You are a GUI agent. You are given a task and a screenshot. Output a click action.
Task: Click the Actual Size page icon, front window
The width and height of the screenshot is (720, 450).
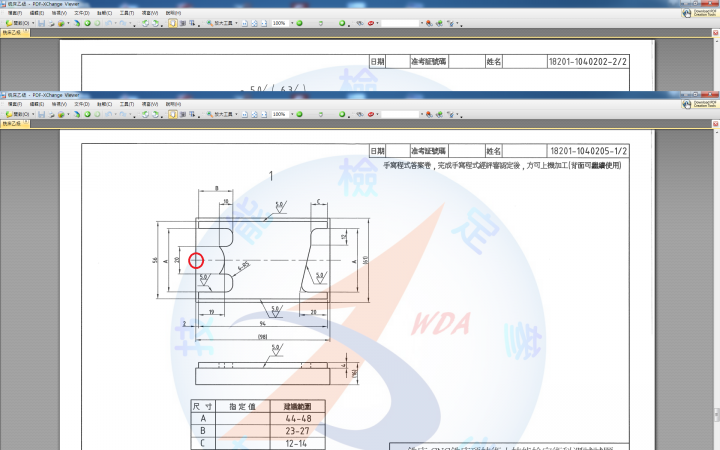click(x=245, y=114)
